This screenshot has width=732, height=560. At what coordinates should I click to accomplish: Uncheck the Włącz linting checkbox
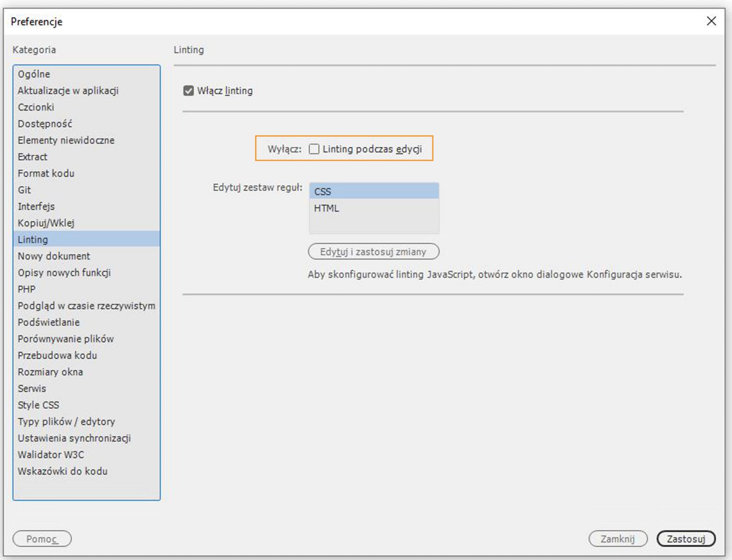(188, 91)
